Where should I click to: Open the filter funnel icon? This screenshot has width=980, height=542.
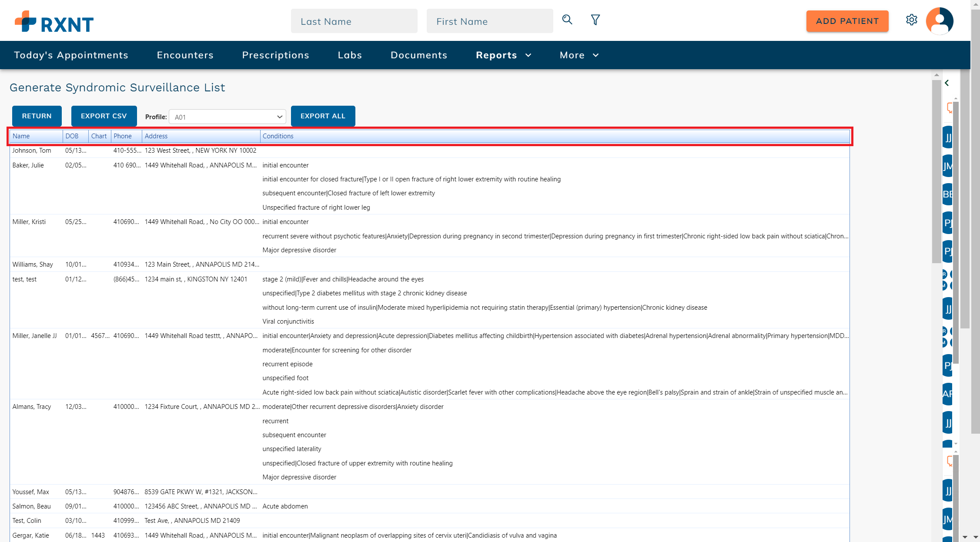pos(595,20)
